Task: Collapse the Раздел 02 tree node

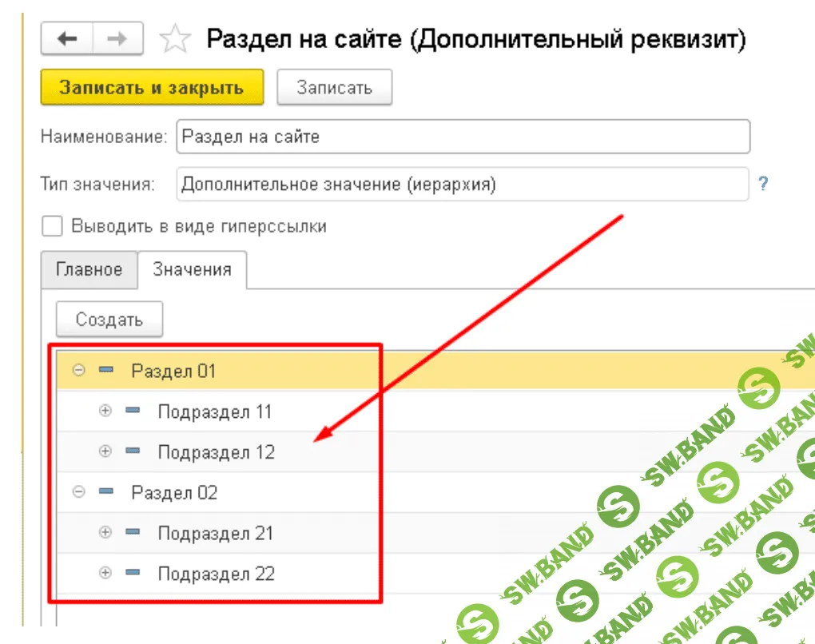Action: click(79, 492)
